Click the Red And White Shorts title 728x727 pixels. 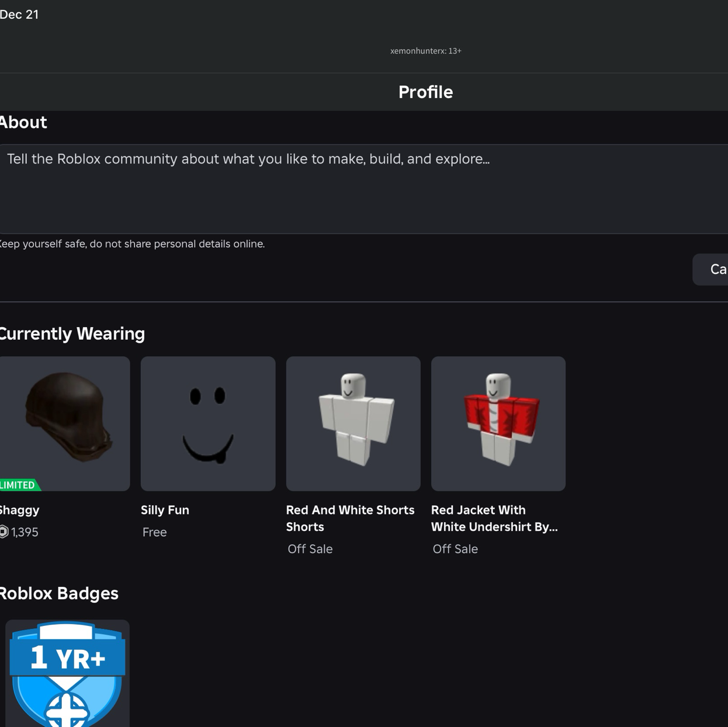tap(350, 518)
